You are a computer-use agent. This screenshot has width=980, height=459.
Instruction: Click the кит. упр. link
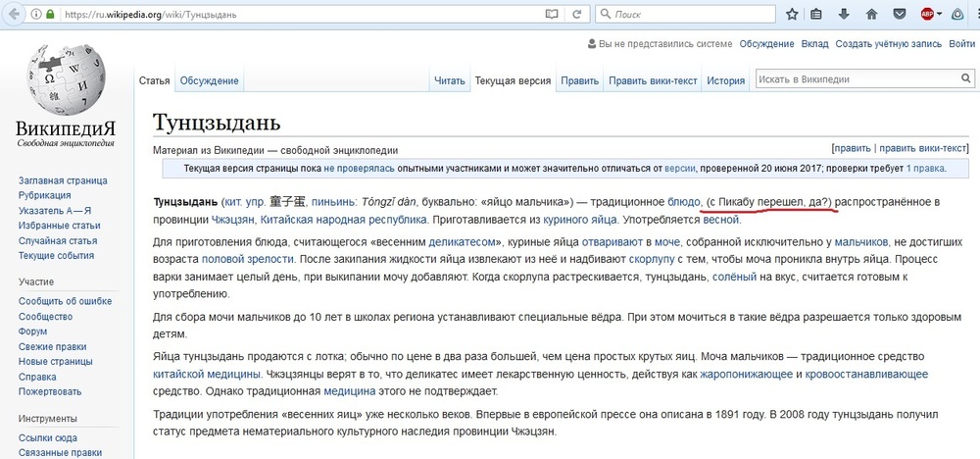click(x=245, y=203)
